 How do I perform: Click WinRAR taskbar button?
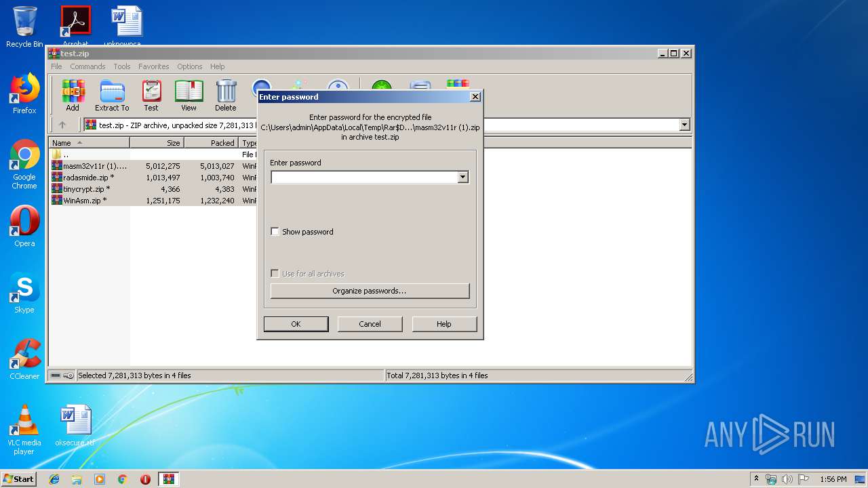[169, 479]
